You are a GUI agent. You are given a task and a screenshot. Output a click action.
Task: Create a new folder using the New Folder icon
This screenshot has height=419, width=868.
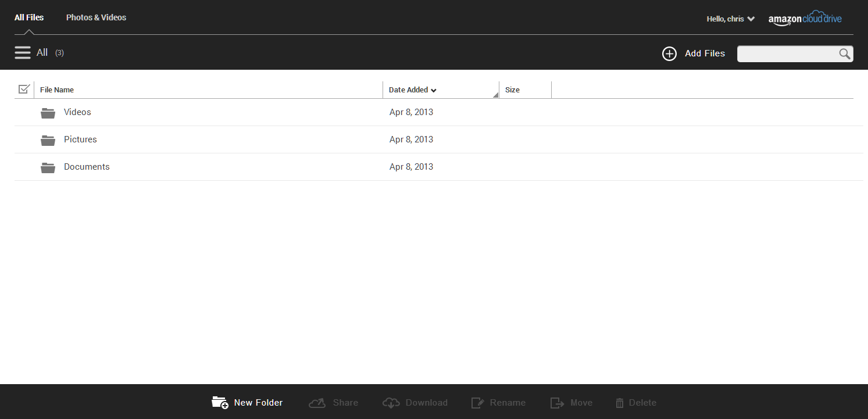pos(220,402)
